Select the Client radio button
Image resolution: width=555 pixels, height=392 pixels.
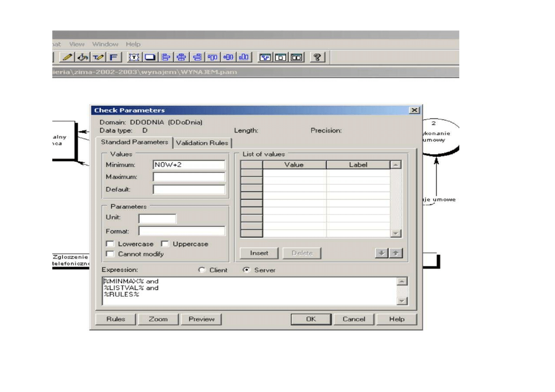pyautogui.click(x=202, y=270)
